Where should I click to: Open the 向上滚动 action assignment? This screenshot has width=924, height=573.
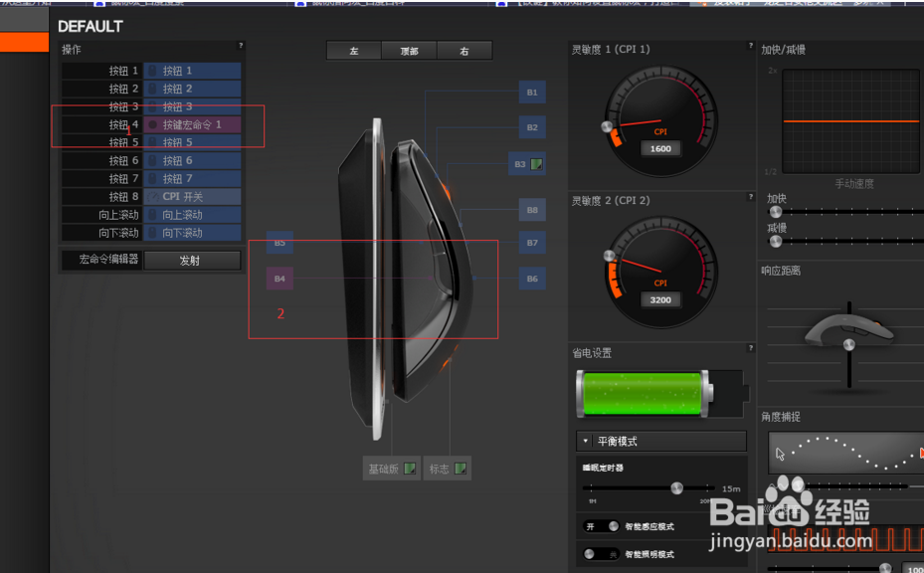[192, 215]
